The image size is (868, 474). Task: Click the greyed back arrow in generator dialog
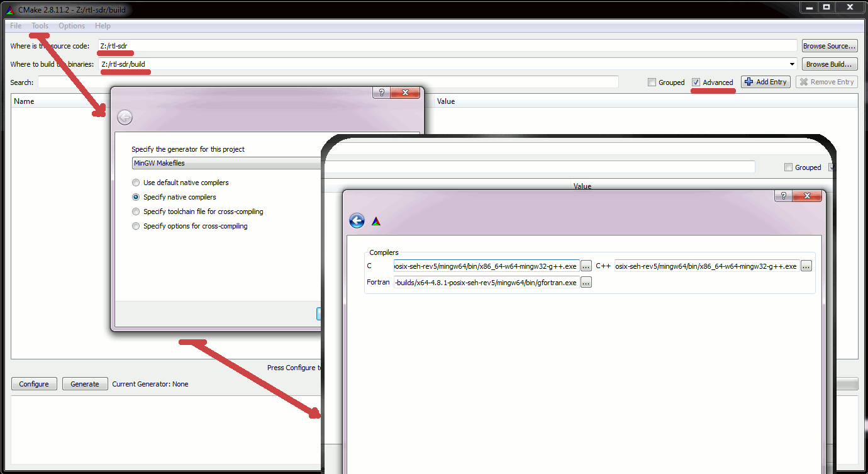point(125,117)
